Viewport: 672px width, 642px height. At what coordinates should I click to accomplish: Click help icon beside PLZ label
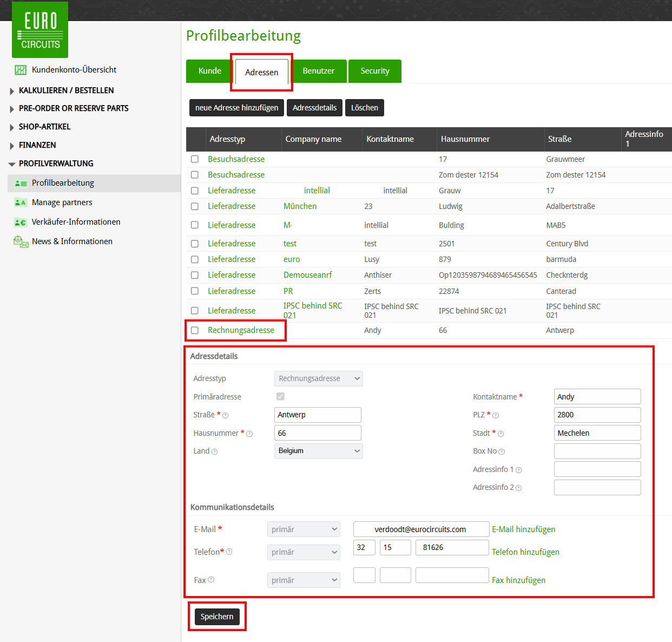click(x=496, y=416)
